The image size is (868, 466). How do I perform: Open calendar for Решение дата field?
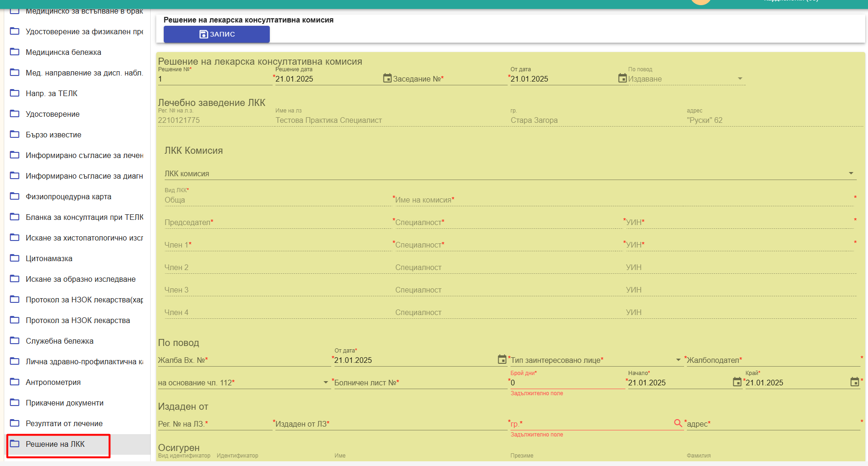387,78
